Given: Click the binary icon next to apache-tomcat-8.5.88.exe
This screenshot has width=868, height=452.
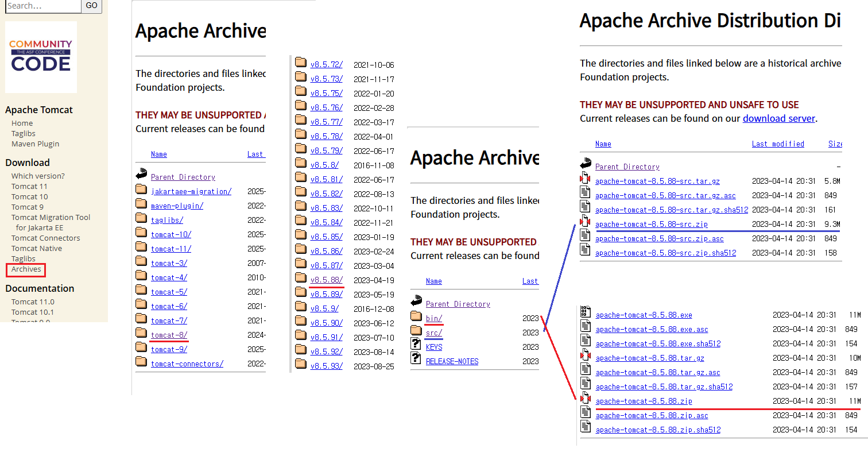Looking at the screenshot, I should click(x=586, y=312).
